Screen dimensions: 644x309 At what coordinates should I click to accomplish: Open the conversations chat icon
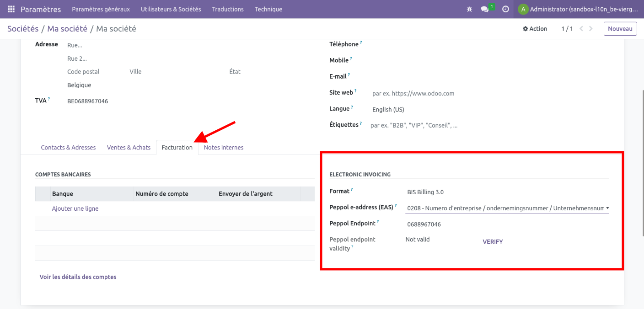(485, 9)
